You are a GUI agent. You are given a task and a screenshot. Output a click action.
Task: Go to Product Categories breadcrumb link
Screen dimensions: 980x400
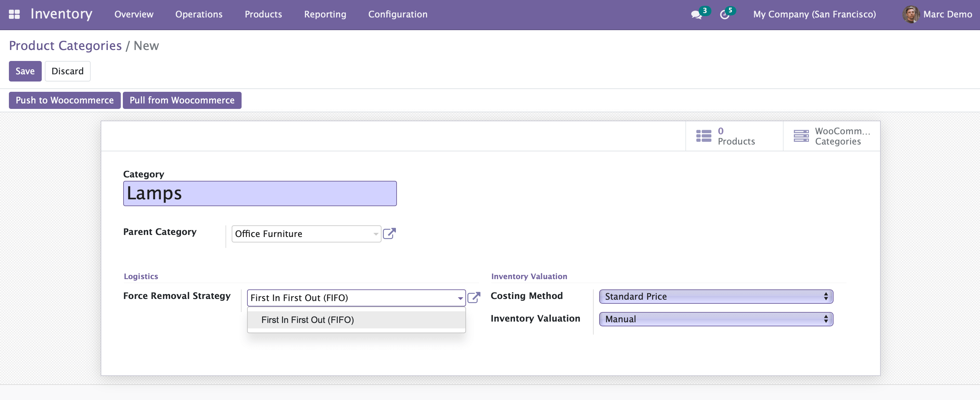[x=65, y=46]
